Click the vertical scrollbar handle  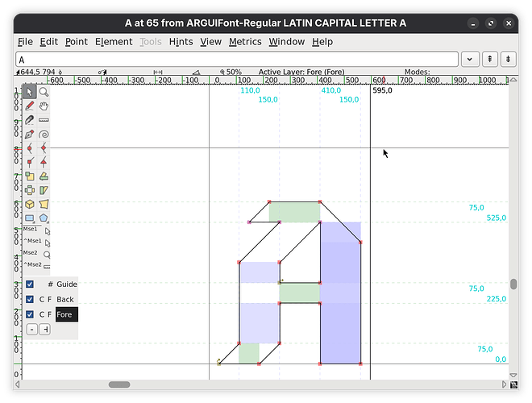(x=513, y=285)
